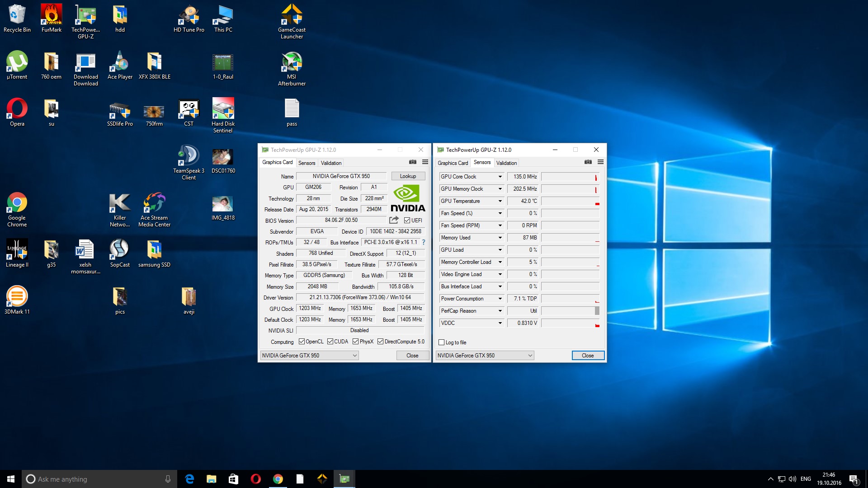Click the Bus Interface question mark icon
868x488 pixels.
(x=424, y=242)
